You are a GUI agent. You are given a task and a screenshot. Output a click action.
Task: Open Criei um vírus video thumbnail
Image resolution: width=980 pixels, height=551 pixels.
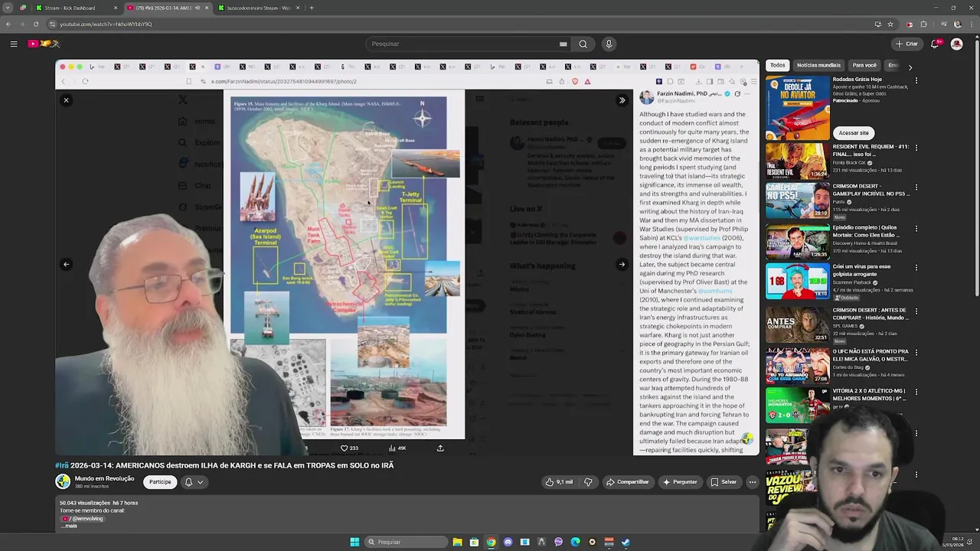[797, 282]
